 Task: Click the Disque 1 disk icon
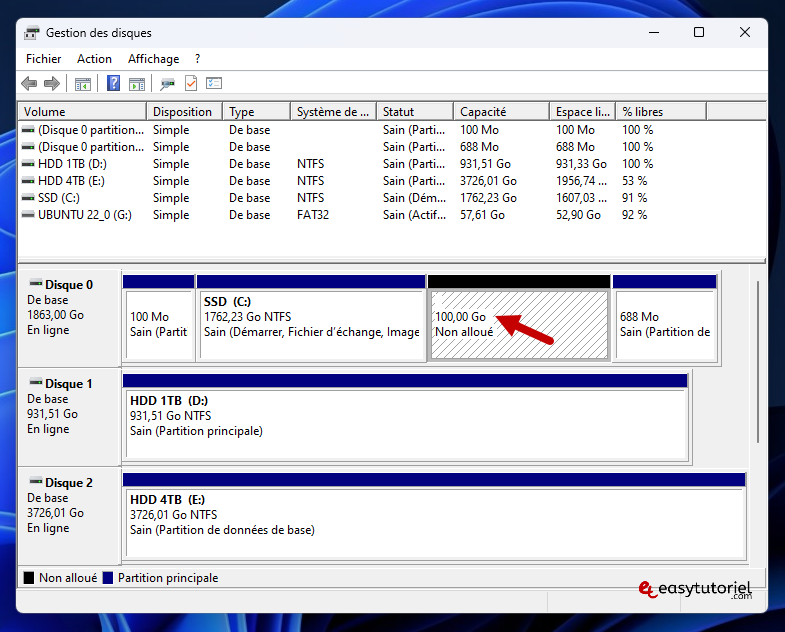pos(36,383)
